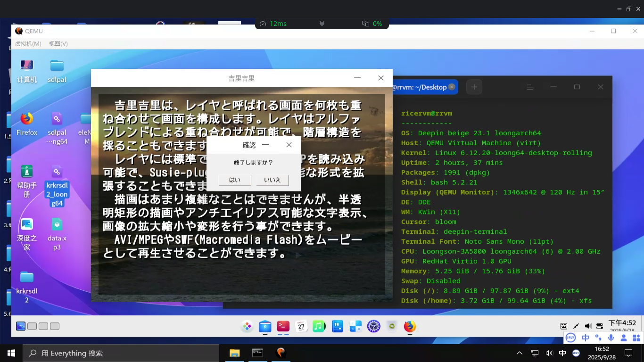Screen dimensions: 644x362
Task: Click the Windows Start button
Action: click(x=11, y=353)
